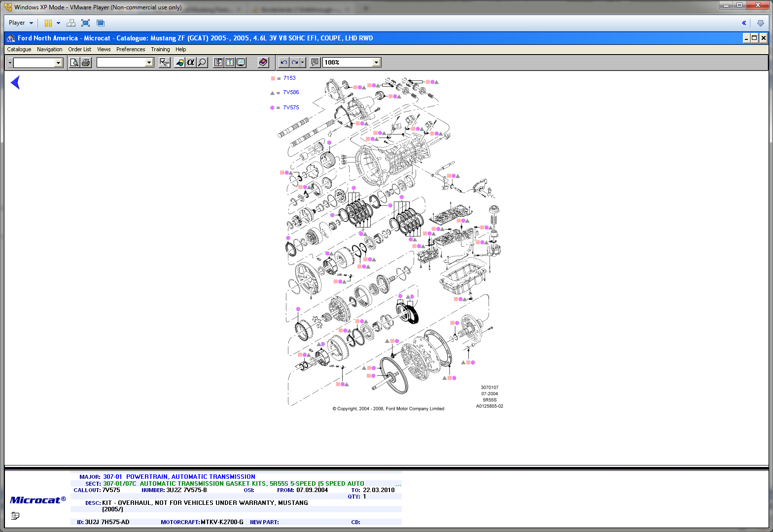
Task: Click the SECT 307-01/07C gasket kits link
Action: pyautogui.click(x=234, y=484)
